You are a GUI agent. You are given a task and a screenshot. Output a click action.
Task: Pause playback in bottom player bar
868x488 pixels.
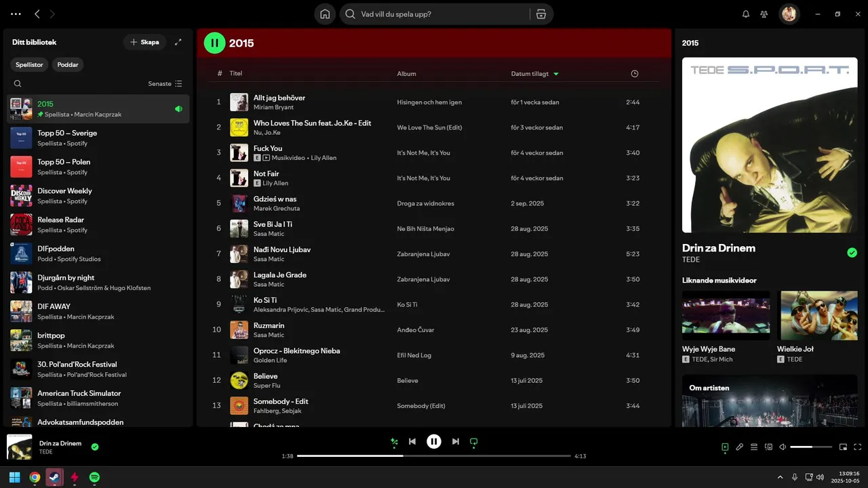coord(434,442)
